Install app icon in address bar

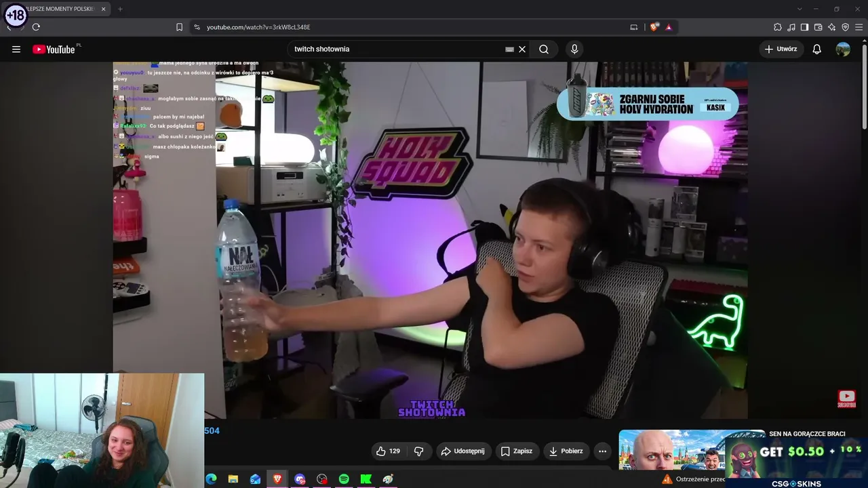[634, 27]
